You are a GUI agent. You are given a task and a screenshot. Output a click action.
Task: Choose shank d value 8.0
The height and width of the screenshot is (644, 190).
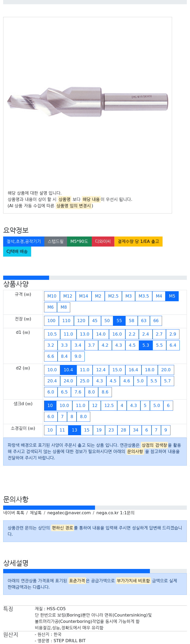point(83,416)
